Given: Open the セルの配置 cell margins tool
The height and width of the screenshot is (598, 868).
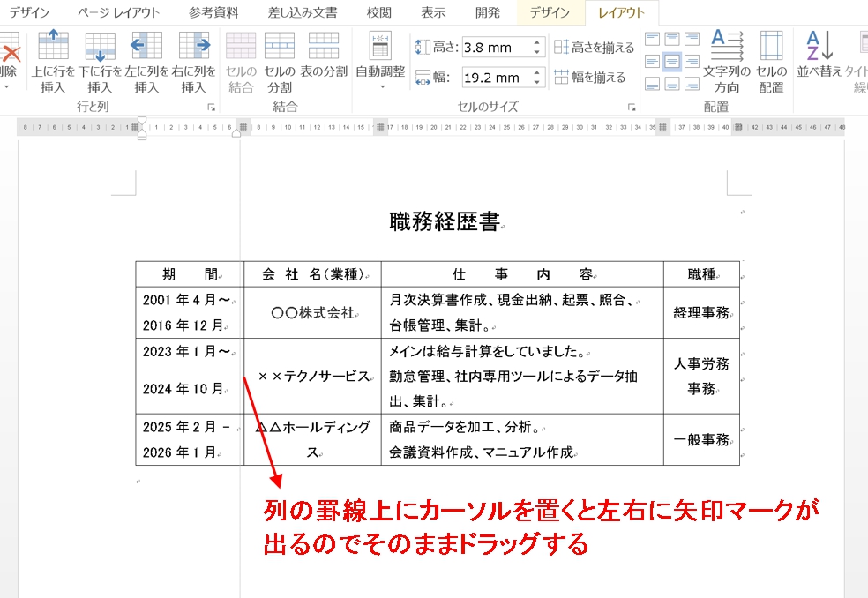Looking at the screenshot, I should 771,62.
